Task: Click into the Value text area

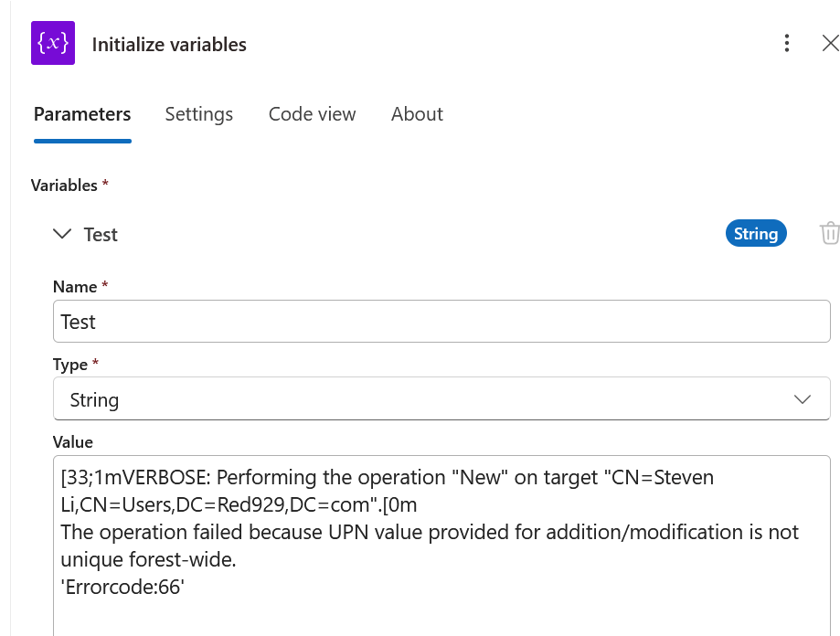Action: point(441,546)
